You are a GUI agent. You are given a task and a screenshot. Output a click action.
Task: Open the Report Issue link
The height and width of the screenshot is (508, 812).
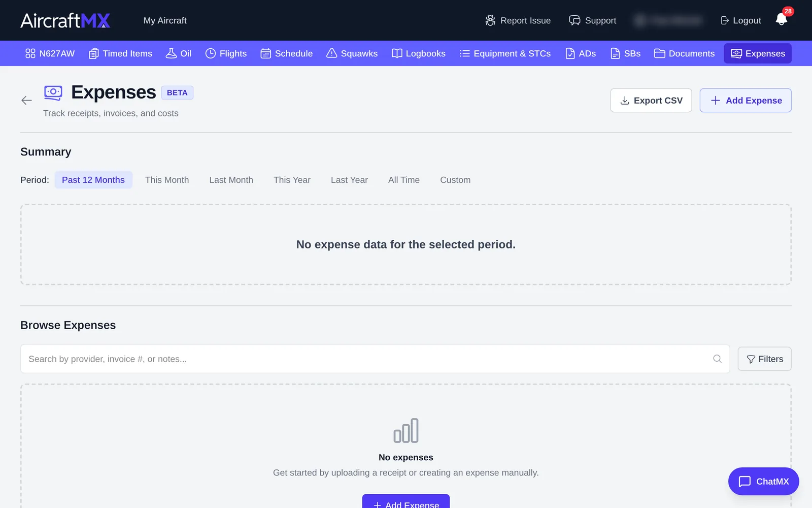point(518,20)
